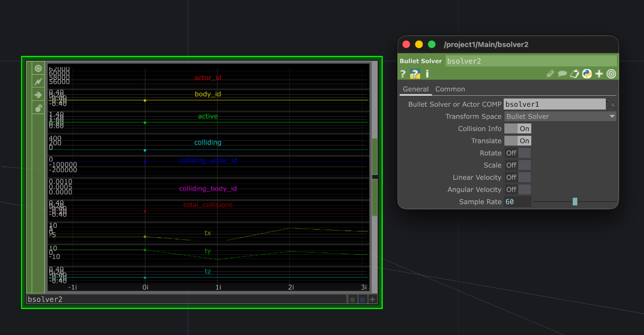
Task: Click bsolver2 name label under node viewer
Action: [186, 300]
